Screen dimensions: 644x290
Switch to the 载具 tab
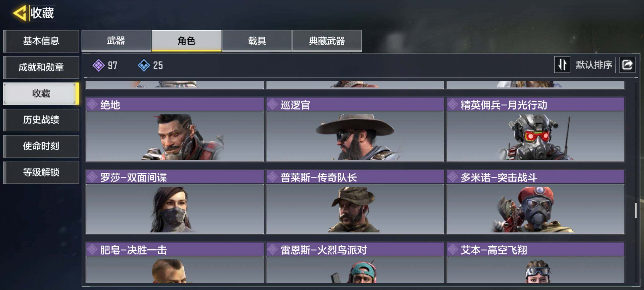257,41
